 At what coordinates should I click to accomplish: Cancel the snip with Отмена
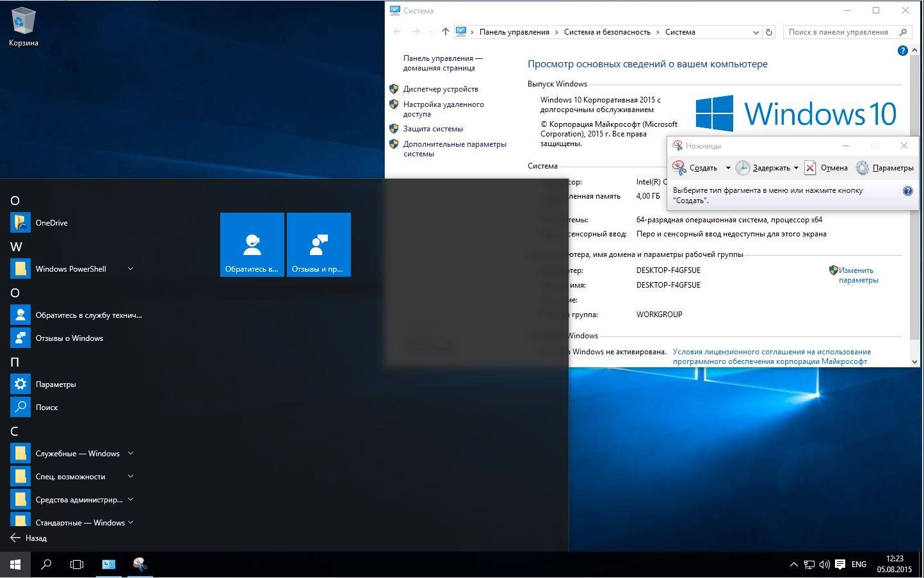826,168
